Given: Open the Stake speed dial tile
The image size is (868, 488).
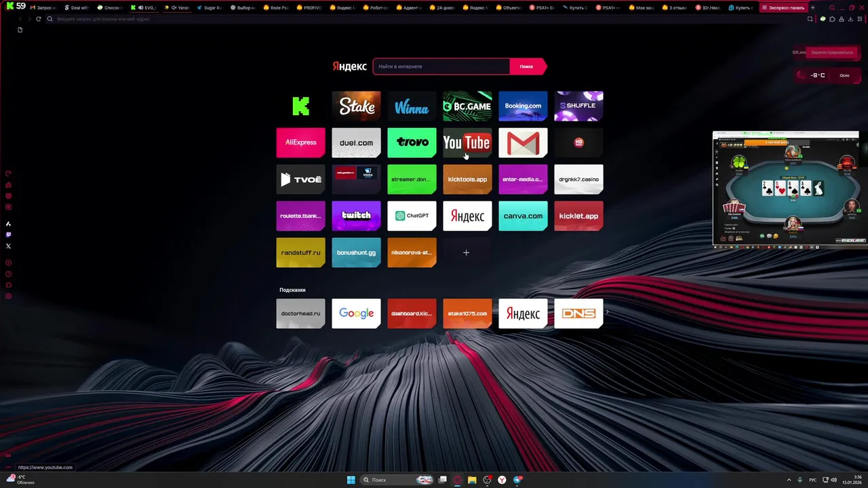Looking at the screenshot, I should click(356, 106).
